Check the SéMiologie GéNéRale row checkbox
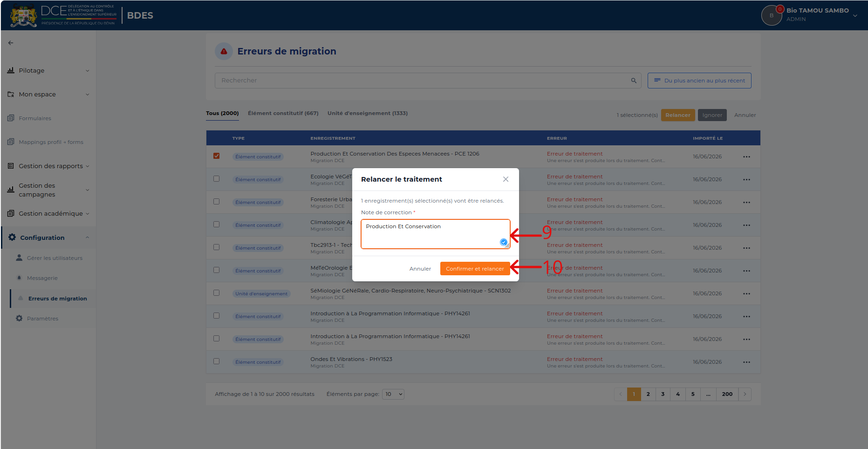This screenshot has height=449, width=868. [216, 293]
